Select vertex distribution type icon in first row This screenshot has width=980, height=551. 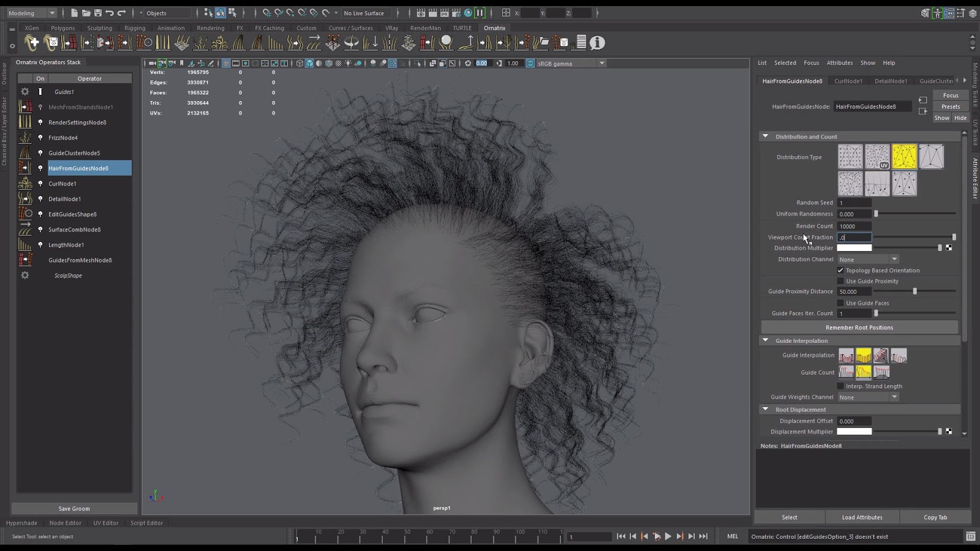(x=931, y=157)
